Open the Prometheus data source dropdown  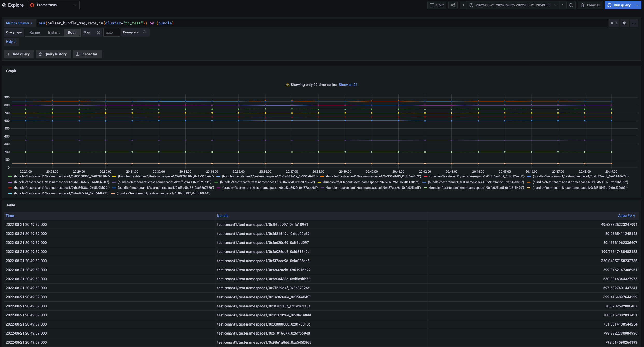[x=53, y=5]
